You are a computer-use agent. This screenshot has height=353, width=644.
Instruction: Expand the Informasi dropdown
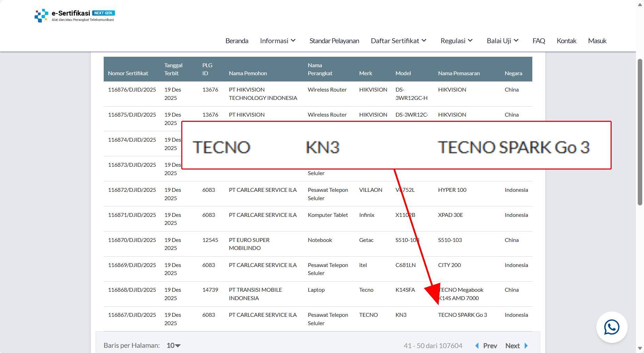pos(277,40)
